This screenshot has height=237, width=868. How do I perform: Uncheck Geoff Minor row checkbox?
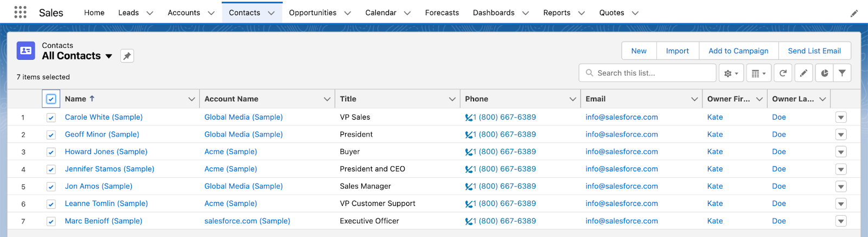(51, 135)
